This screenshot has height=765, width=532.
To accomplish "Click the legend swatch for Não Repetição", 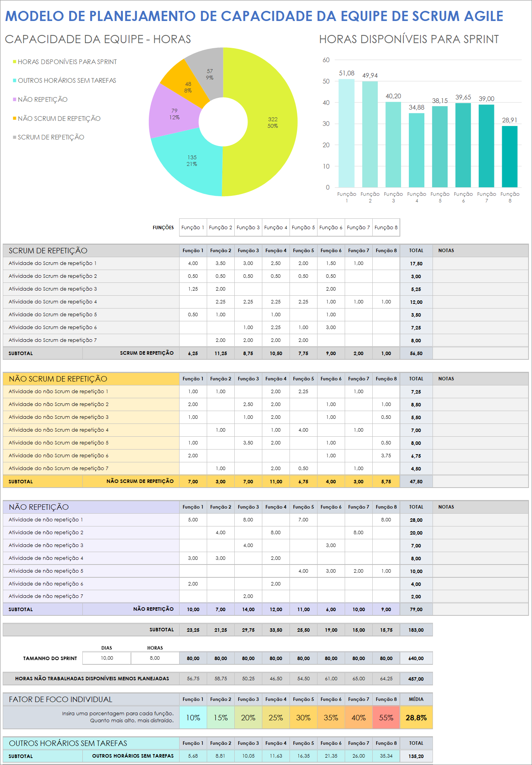I will tap(14, 99).
